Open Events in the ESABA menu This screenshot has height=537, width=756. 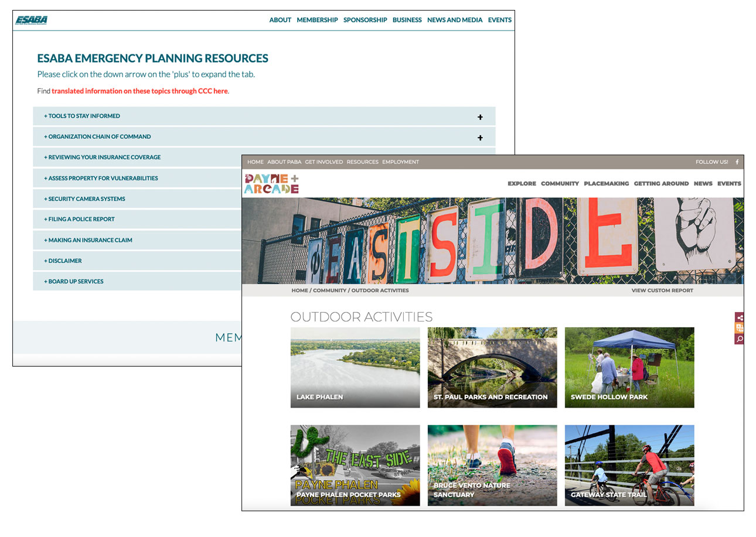click(x=500, y=20)
